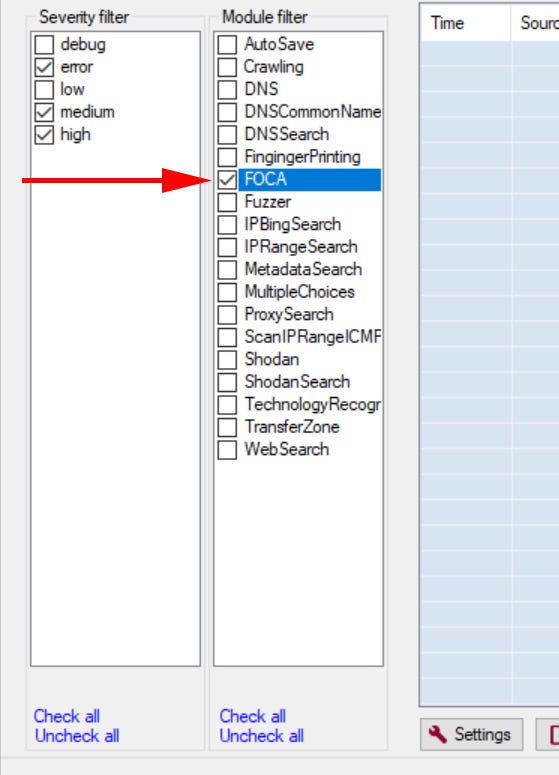Check the TechnologyRecognition module checkbox
559x775 pixels.
227,404
